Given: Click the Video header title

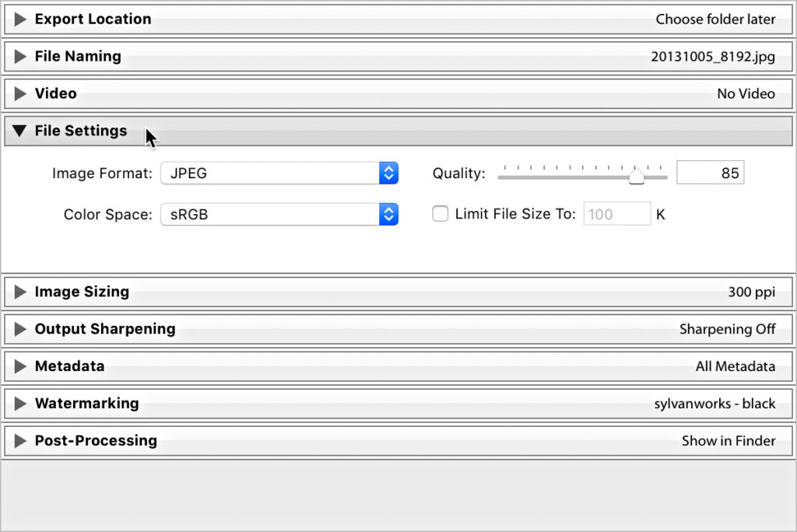Looking at the screenshot, I should click(x=56, y=93).
